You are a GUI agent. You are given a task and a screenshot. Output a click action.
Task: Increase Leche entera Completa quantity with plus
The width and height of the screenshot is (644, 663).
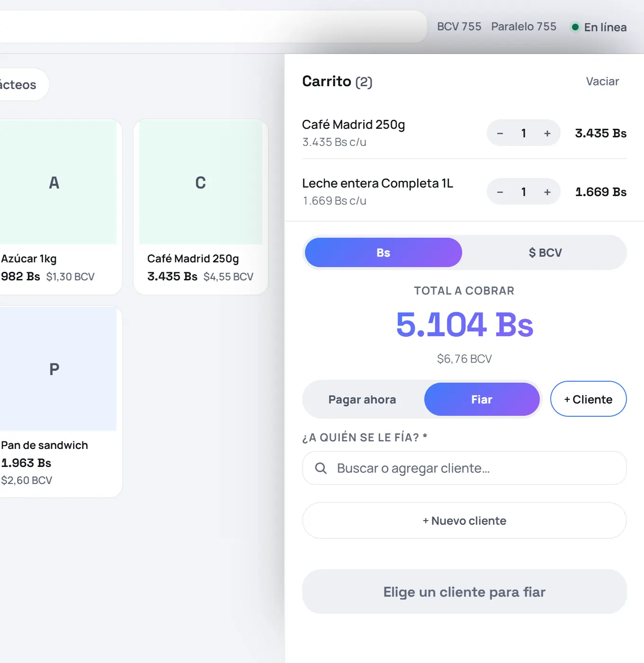(547, 192)
